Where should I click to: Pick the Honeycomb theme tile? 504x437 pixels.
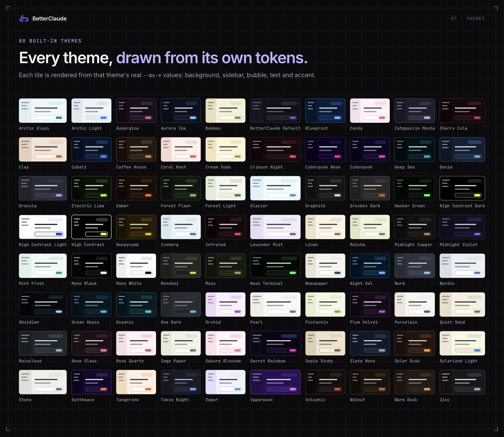tap(136, 227)
